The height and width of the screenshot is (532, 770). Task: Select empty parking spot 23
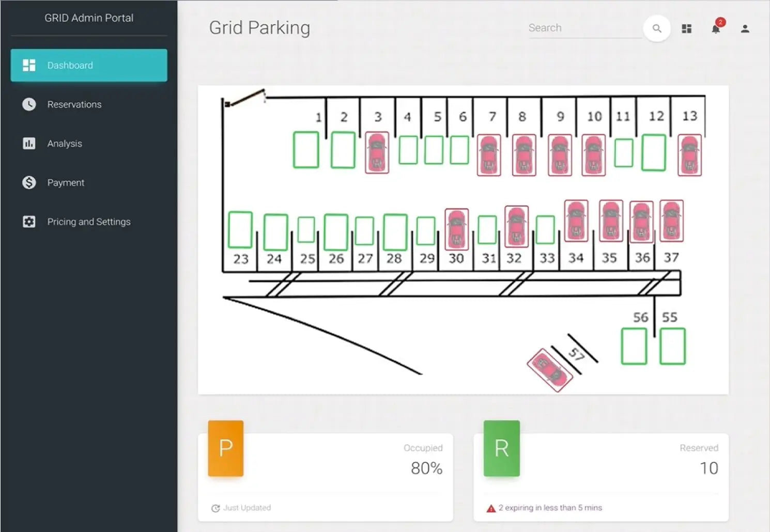click(240, 230)
